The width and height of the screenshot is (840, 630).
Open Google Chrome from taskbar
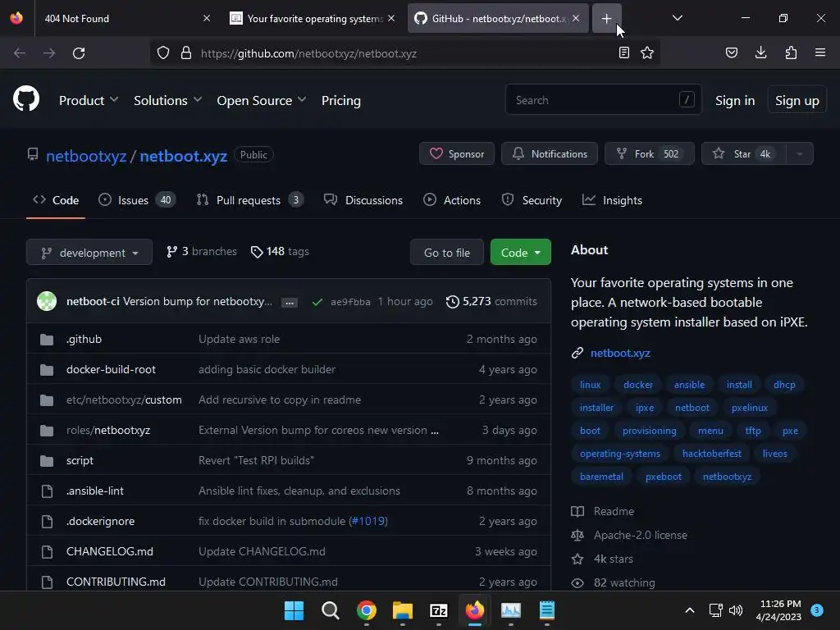[x=367, y=610]
